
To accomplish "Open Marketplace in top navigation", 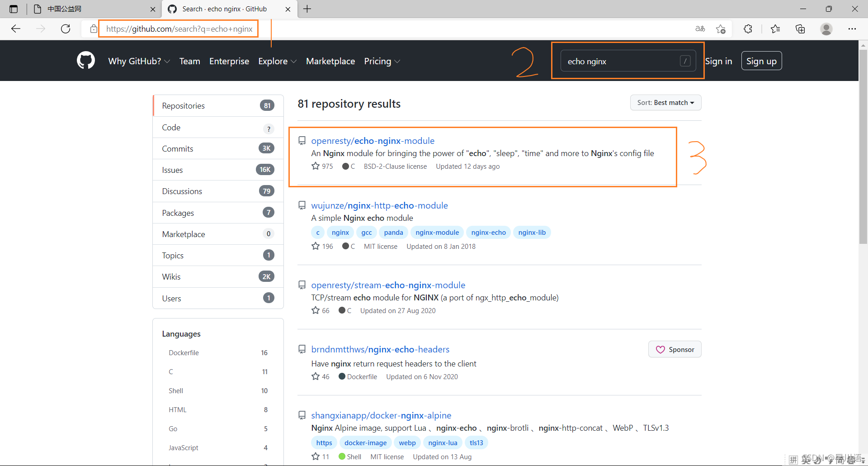I will click(330, 61).
